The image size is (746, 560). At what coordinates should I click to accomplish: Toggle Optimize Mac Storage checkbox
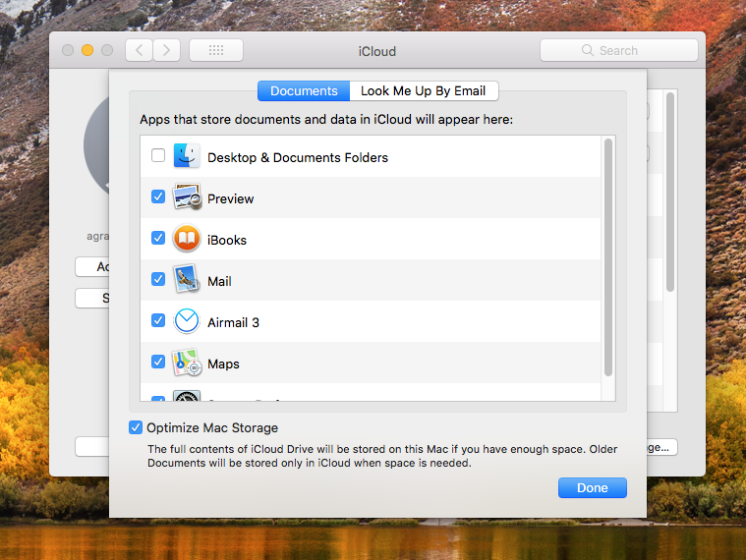tap(136, 427)
